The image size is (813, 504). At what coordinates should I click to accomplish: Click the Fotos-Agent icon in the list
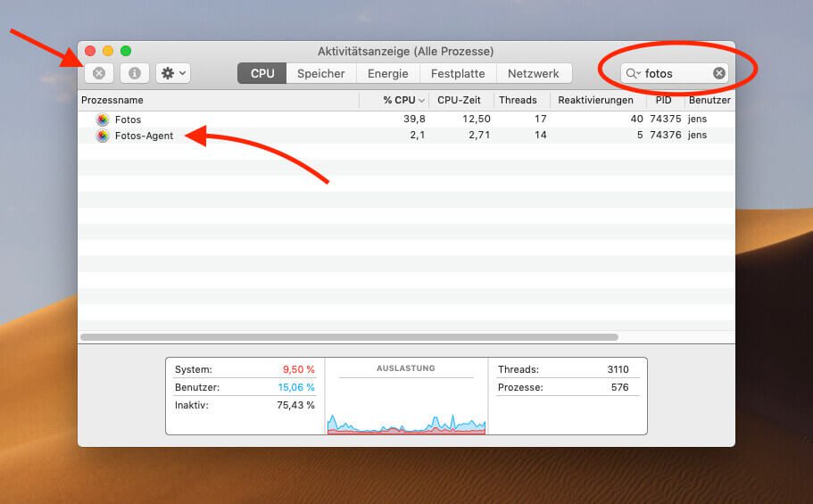(103, 136)
